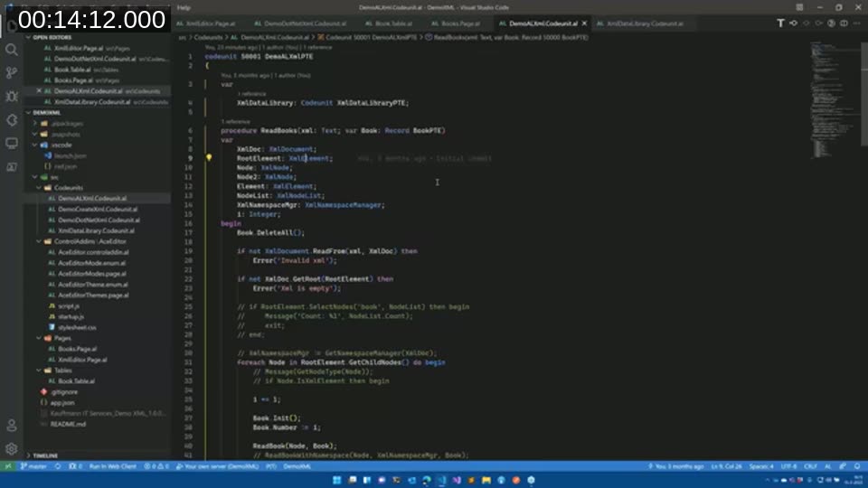This screenshot has height=488, width=868.
Task: Close DemoALXml.Codeunit.al in Open Editors
Action: [x=39, y=90]
